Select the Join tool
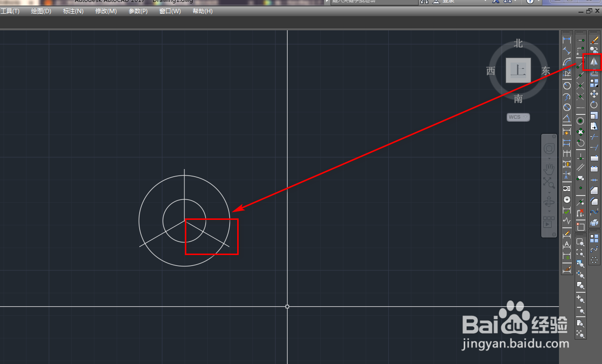 pyautogui.click(x=594, y=180)
